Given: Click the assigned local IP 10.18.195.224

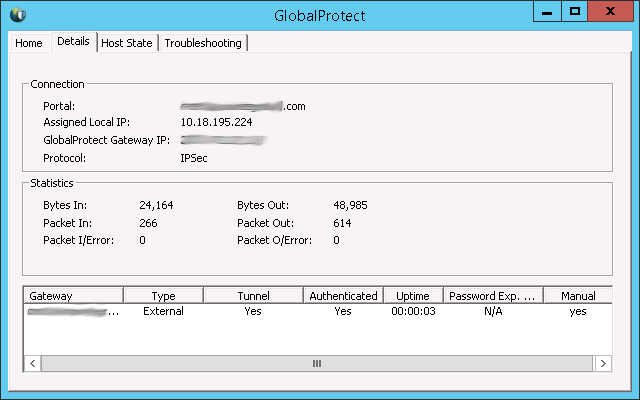Looking at the screenshot, I should [x=216, y=122].
